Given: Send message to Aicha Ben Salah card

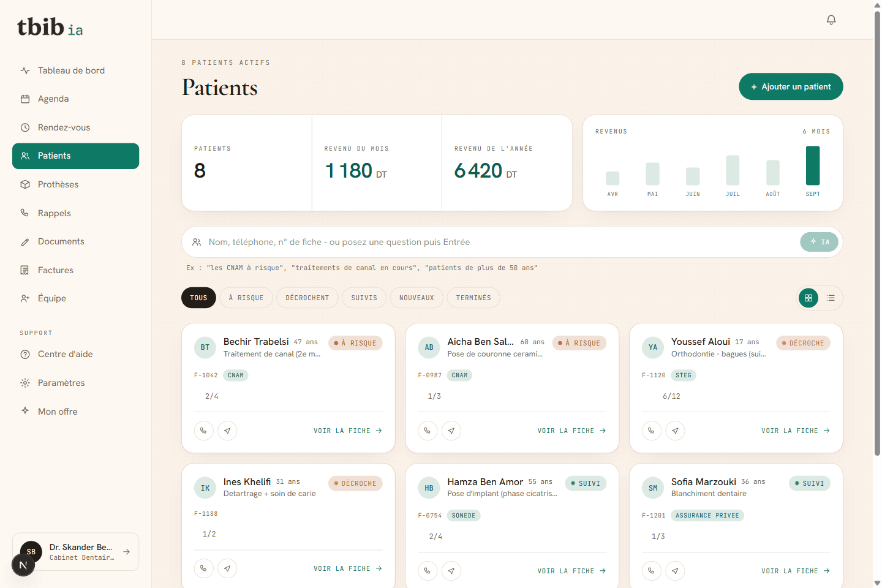Looking at the screenshot, I should (x=451, y=431).
